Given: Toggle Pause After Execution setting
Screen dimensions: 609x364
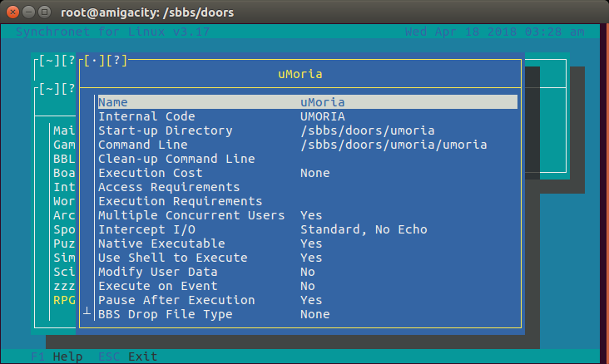Looking at the screenshot, I should coord(176,300).
